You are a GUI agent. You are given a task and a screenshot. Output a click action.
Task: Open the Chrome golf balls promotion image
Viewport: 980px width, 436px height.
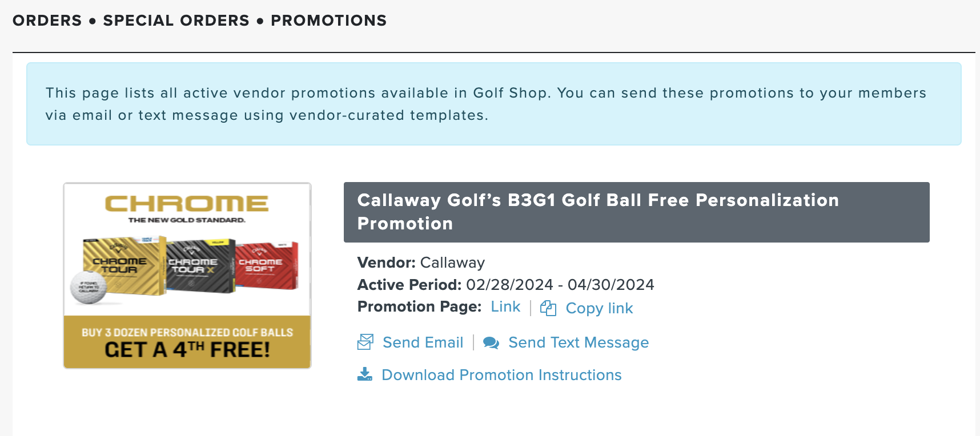[x=187, y=276]
